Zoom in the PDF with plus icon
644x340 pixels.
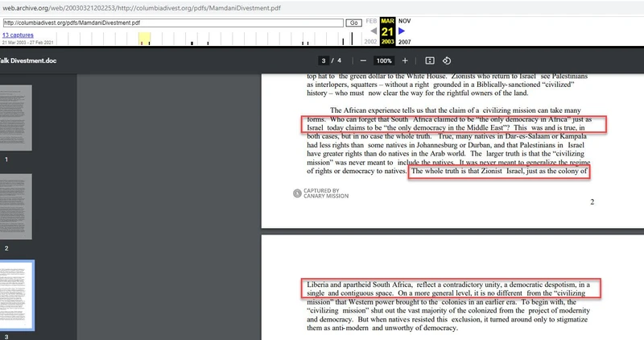[405, 61]
